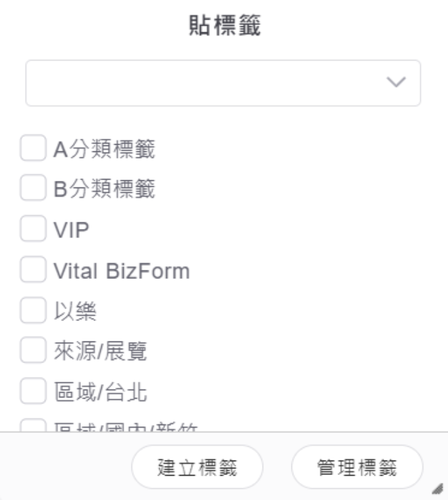This screenshot has height=500, width=448.
Task: Select the 以樂 checkbox
Action: 32,311
